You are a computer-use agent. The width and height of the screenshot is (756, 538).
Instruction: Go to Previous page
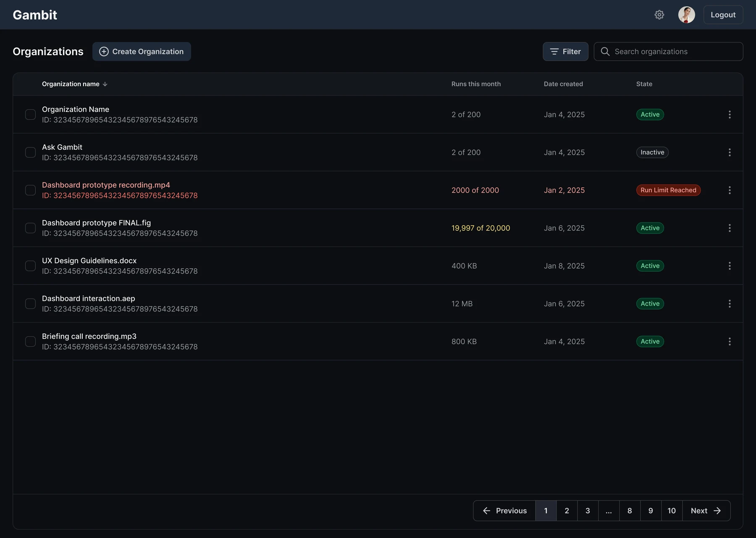504,511
